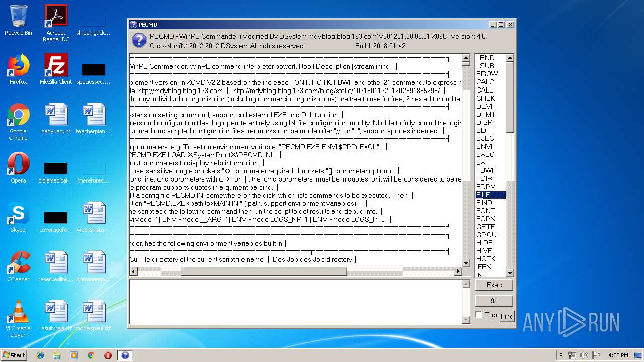Click the network tray icon
The image size is (644, 362).
point(572,355)
